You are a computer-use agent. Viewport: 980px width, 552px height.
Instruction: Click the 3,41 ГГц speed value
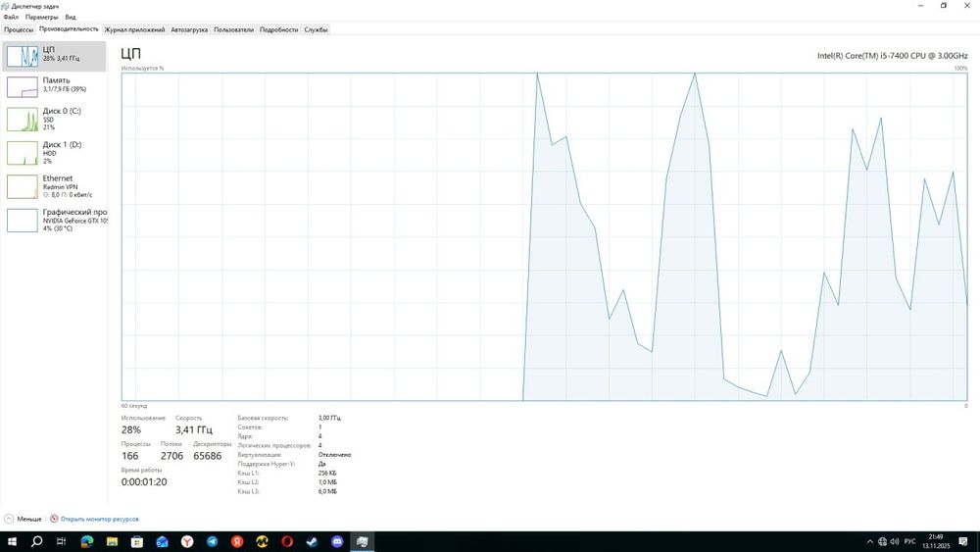point(194,430)
